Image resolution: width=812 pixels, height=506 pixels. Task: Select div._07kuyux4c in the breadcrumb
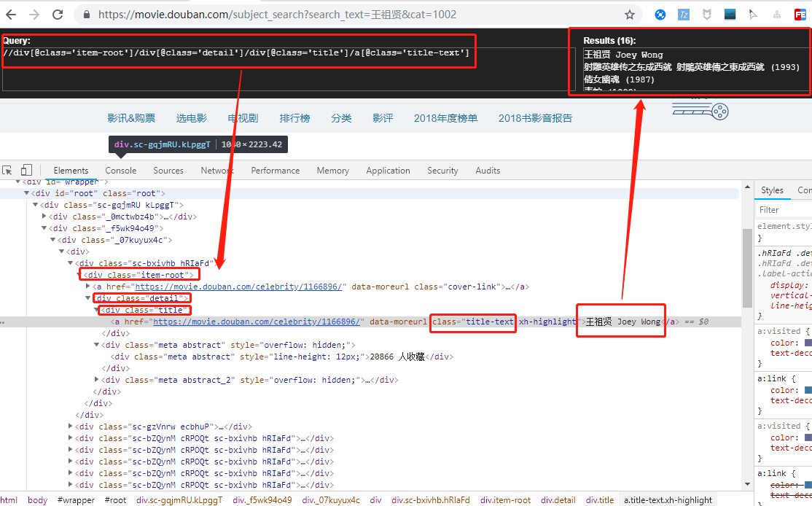coord(331,499)
